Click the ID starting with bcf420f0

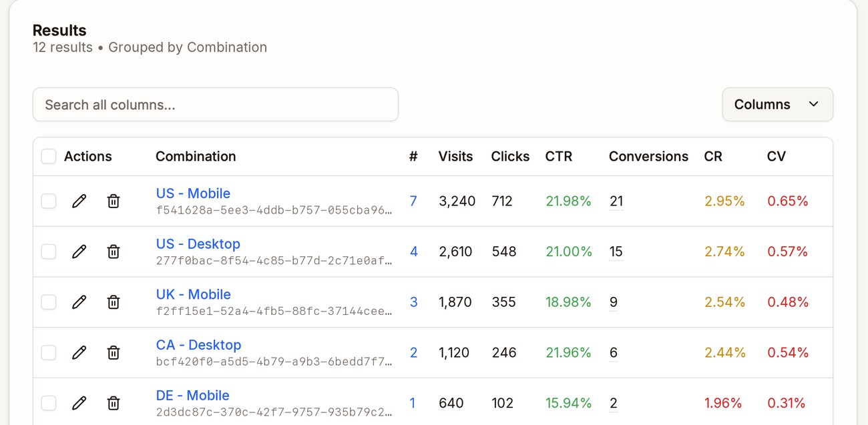point(274,362)
